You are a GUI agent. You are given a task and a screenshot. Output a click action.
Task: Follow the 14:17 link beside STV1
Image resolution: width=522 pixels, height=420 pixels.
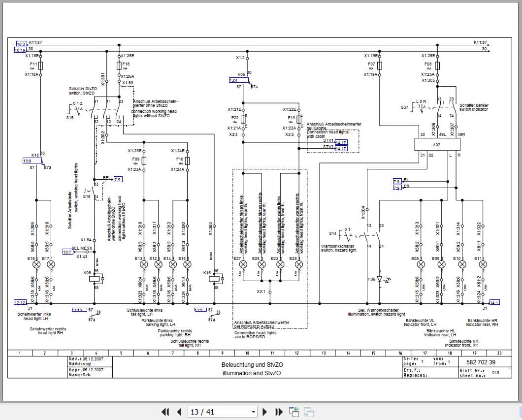341,142
